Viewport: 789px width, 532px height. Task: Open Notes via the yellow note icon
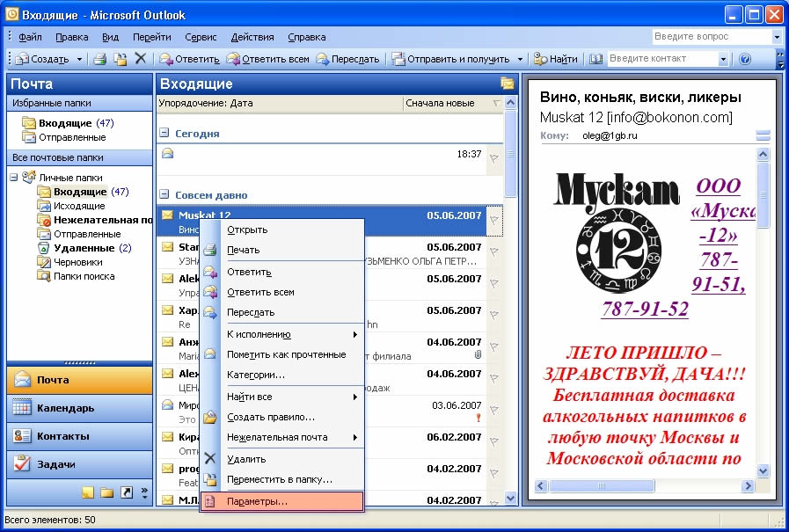[88, 492]
